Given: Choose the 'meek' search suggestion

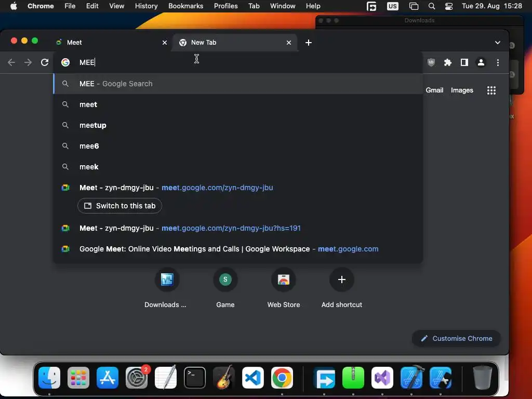Looking at the screenshot, I should (238, 167).
